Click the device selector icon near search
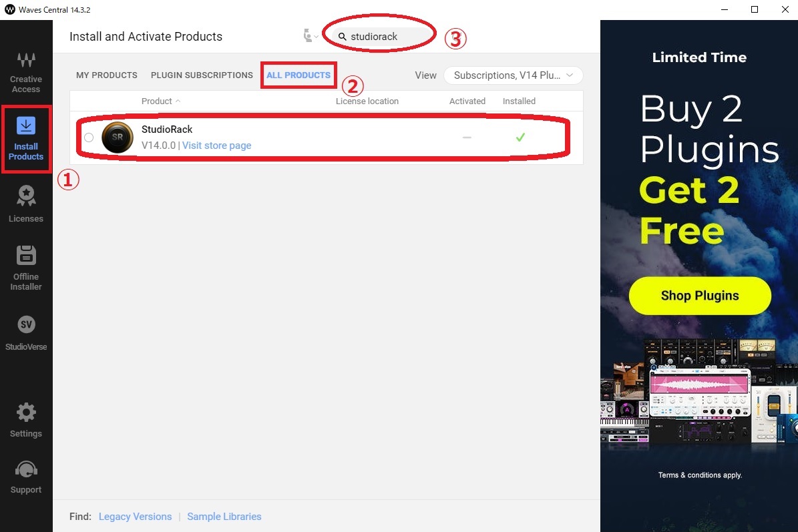This screenshot has height=532, width=798. [x=310, y=36]
